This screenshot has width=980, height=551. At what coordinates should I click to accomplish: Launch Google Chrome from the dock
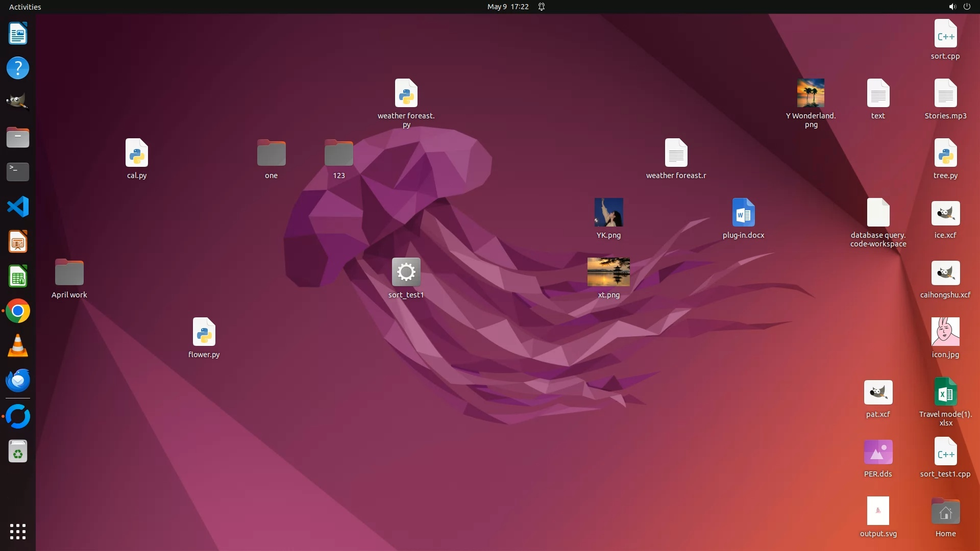[17, 311]
